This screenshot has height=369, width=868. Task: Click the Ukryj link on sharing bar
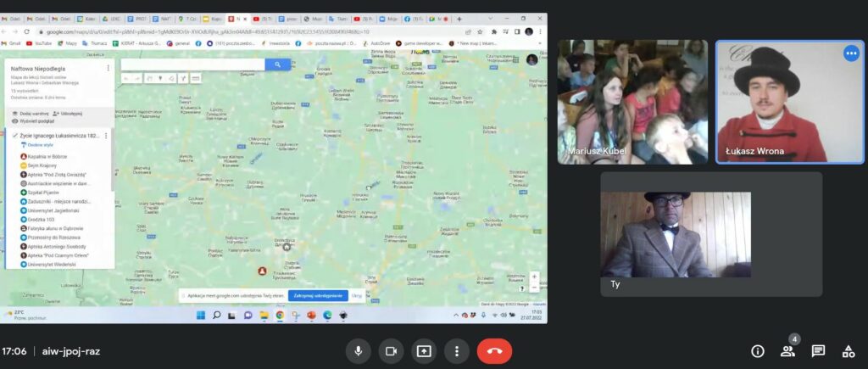pos(357,296)
